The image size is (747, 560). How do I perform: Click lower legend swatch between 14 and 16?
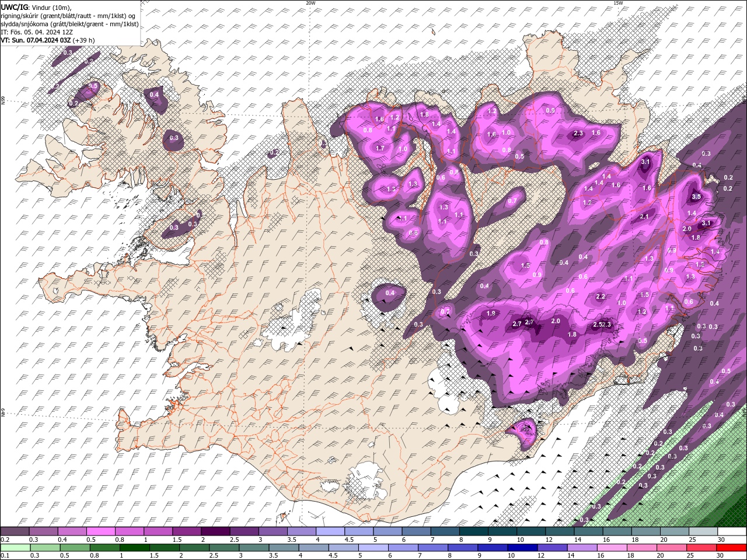[582, 548]
